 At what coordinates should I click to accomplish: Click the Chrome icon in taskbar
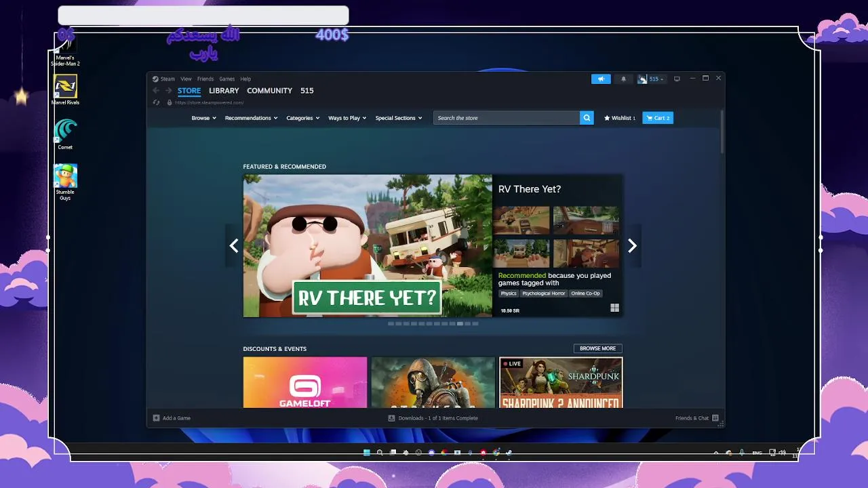point(496,453)
